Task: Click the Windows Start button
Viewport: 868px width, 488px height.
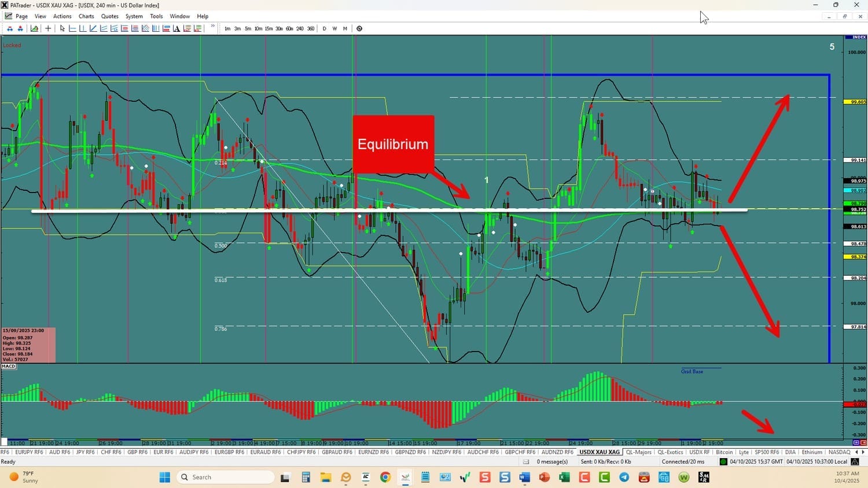Action: 165,477
